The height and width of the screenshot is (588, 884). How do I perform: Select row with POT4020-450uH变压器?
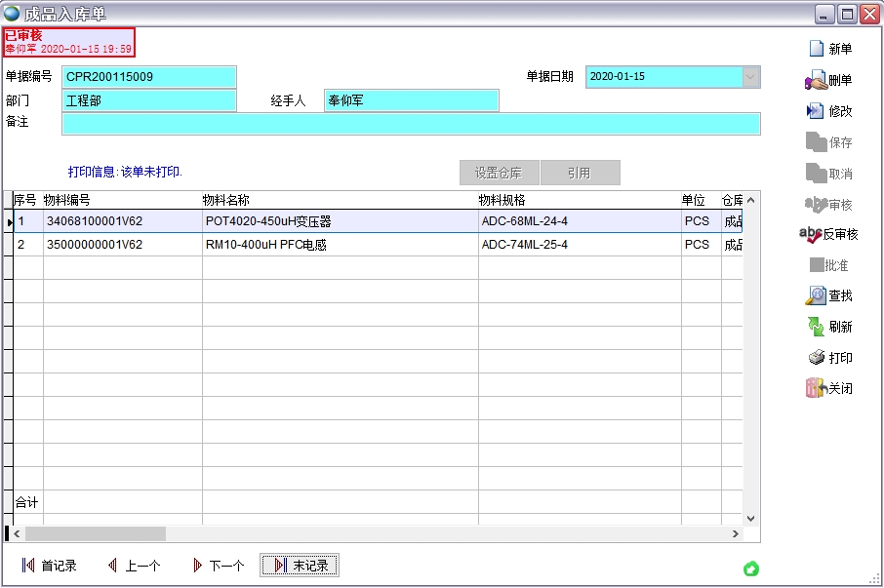click(268, 221)
